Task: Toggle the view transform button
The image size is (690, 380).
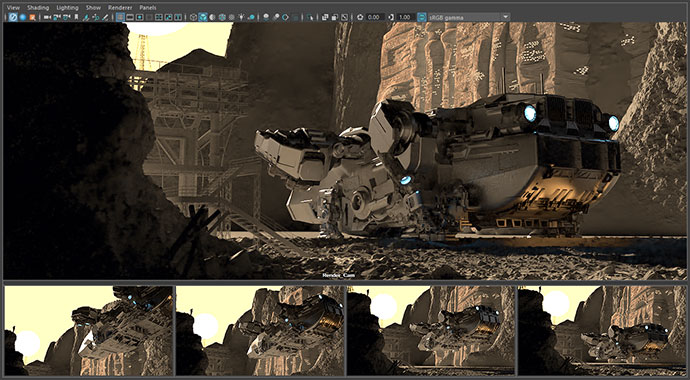Action: [x=422, y=17]
